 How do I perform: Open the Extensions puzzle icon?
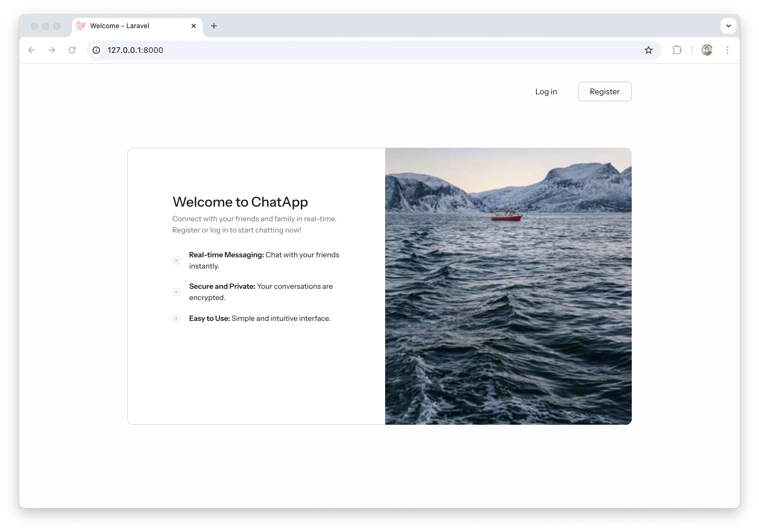[677, 50]
